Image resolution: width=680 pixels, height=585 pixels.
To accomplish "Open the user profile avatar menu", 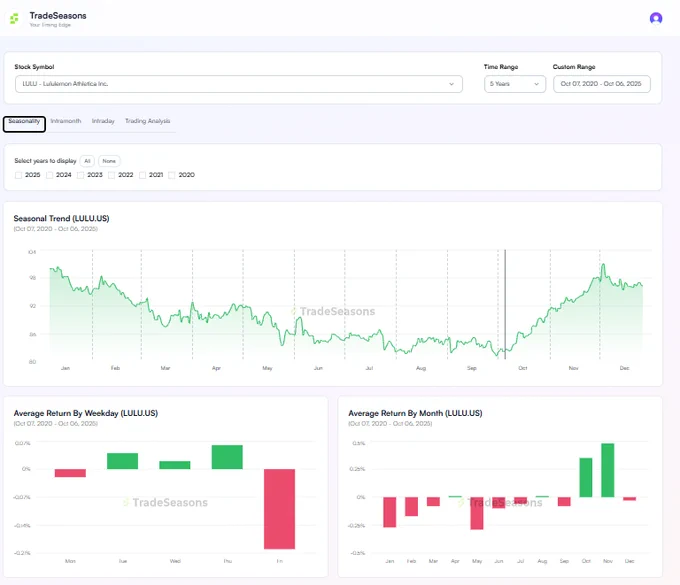I will click(656, 18).
